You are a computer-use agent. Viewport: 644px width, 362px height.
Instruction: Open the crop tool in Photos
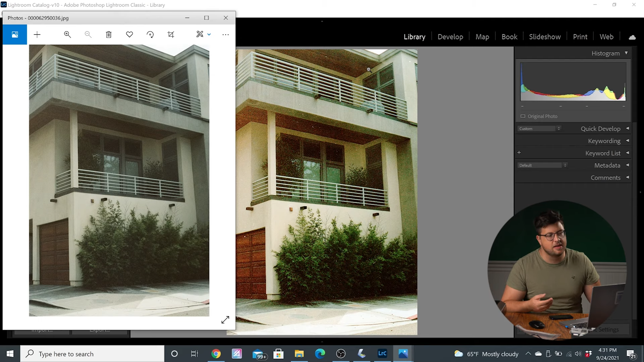171,35
